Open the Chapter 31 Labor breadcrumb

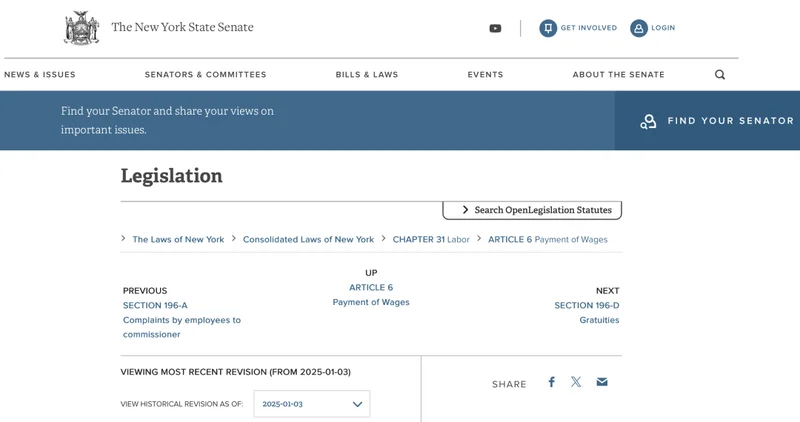coord(431,239)
